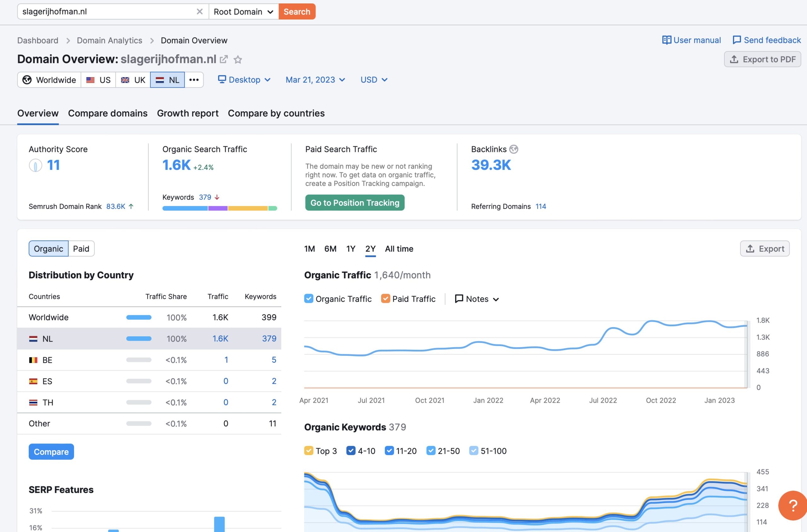
Task: Click the orange Search button
Action: click(x=297, y=12)
